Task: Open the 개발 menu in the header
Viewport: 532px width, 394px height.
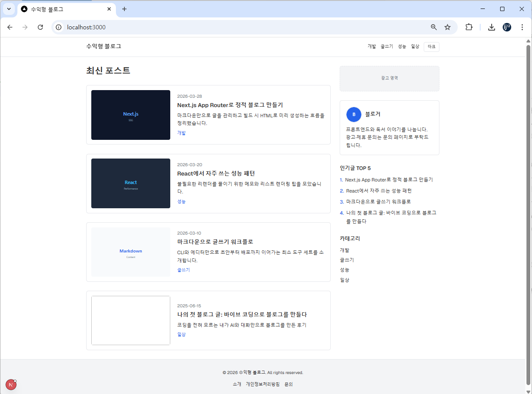Action: (372, 46)
